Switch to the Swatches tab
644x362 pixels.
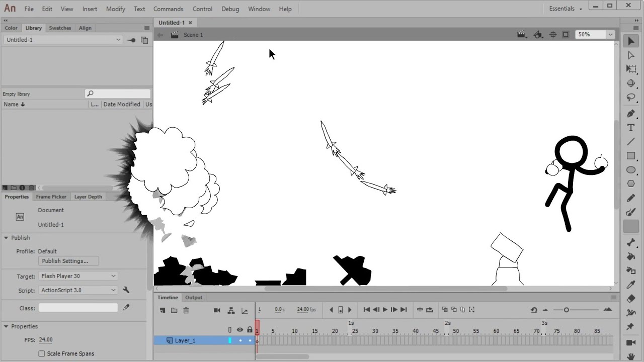(x=60, y=28)
